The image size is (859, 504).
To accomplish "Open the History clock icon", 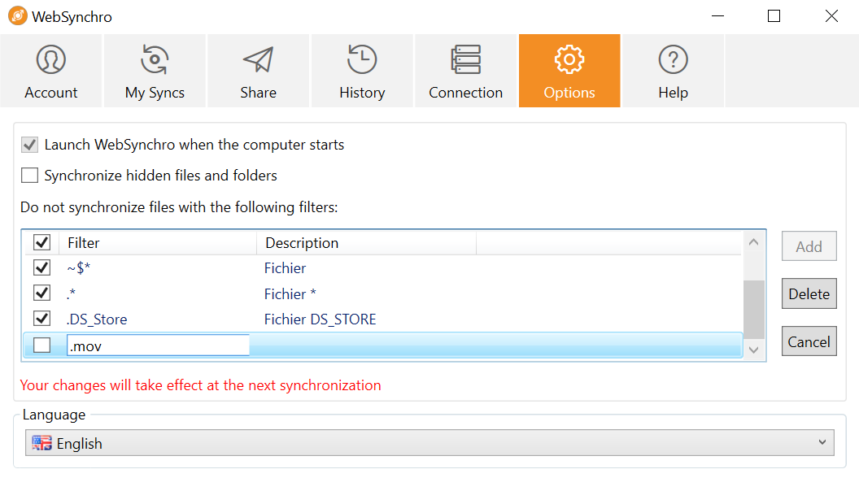I will coord(362,59).
